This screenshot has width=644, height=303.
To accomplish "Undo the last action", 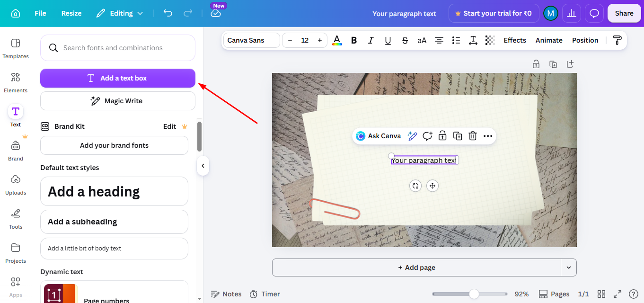I will [x=168, y=13].
